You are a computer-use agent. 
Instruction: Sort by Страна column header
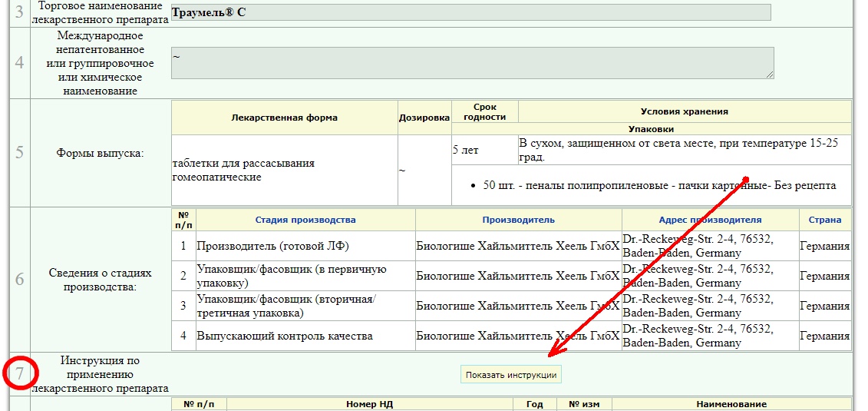(x=825, y=220)
